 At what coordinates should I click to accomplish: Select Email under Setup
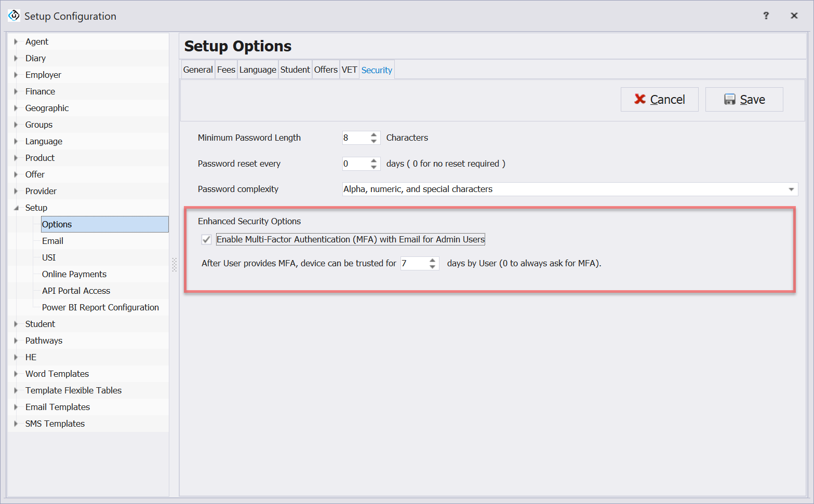(x=52, y=241)
